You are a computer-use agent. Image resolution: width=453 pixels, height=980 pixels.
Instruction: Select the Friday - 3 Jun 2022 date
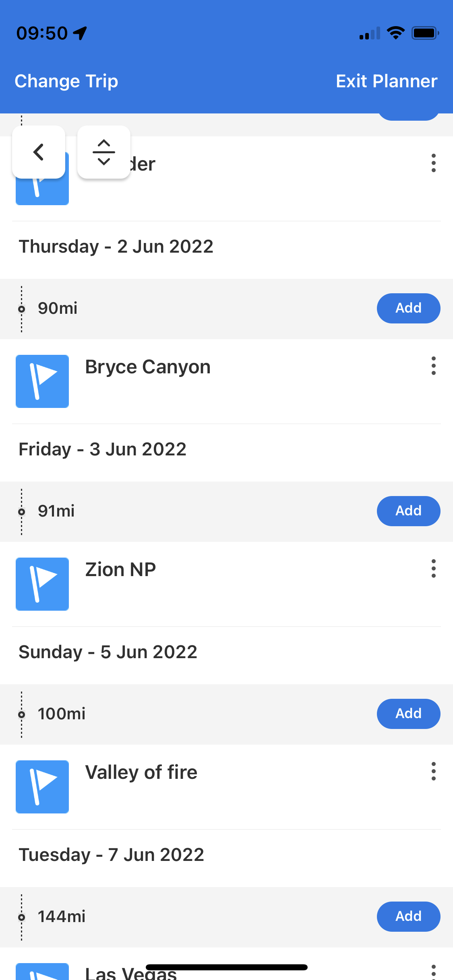click(103, 449)
